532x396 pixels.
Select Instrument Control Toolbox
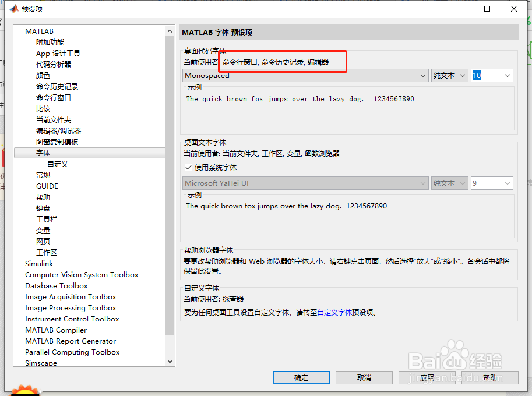pyautogui.click(x=72, y=319)
